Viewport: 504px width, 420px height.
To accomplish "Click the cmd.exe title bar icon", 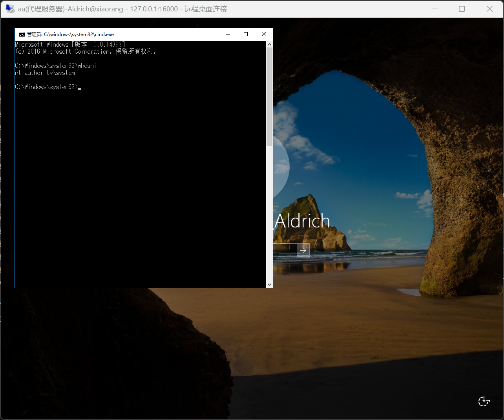I will click(x=22, y=35).
